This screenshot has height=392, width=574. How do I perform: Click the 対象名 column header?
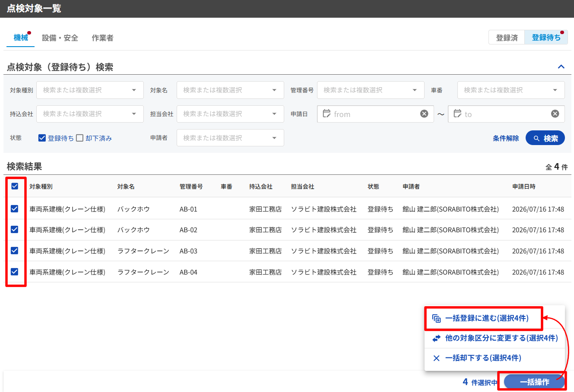[126, 187]
